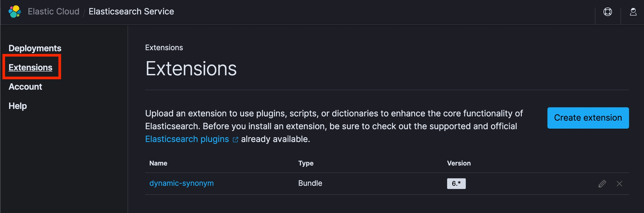Screen dimensions: 644x213
Task: Click the Type column header
Action: (306, 163)
